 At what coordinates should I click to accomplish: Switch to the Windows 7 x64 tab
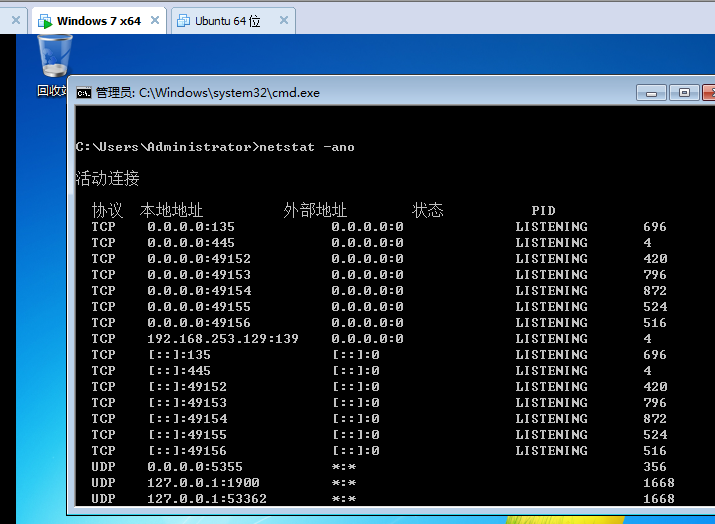(x=98, y=21)
